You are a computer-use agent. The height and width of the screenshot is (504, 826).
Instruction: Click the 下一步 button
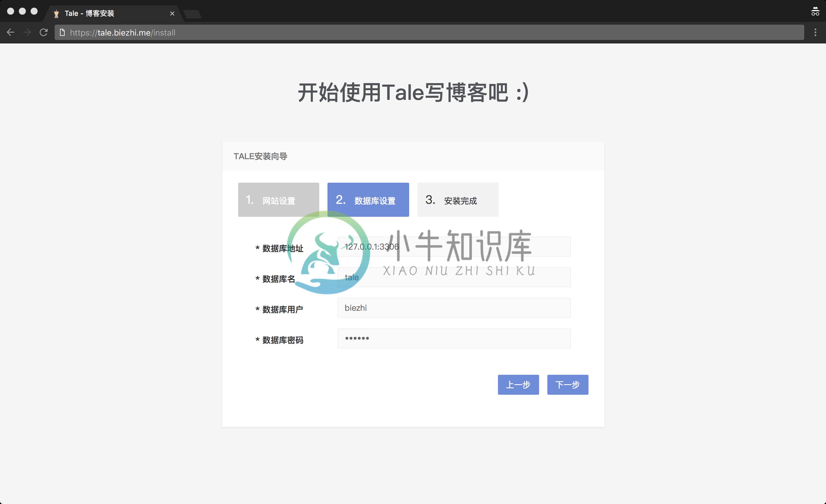pyautogui.click(x=568, y=385)
